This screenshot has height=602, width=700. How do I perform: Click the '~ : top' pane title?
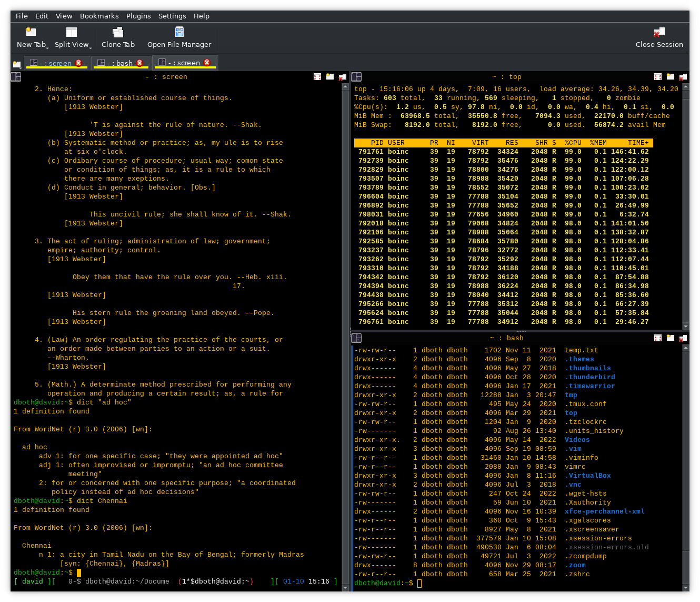[x=506, y=77]
